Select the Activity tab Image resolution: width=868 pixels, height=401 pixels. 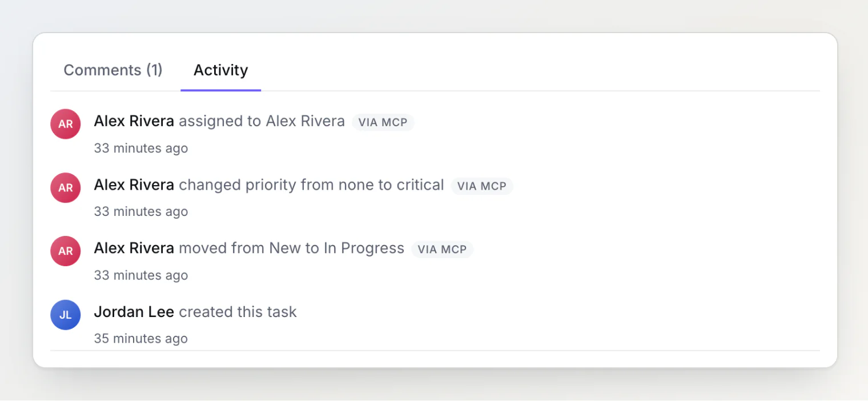(220, 70)
